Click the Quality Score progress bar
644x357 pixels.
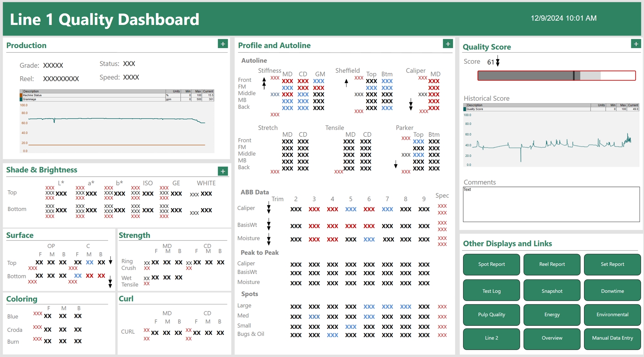[x=557, y=76]
